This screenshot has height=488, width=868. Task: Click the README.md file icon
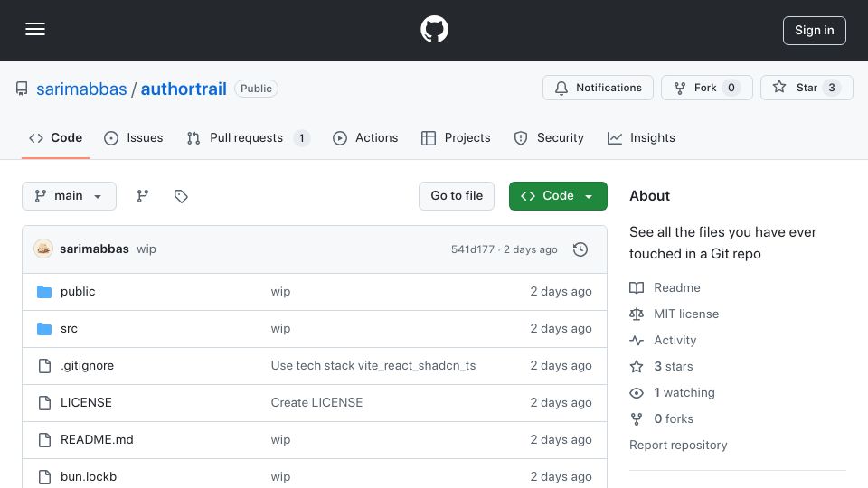pyautogui.click(x=44, y=440)
